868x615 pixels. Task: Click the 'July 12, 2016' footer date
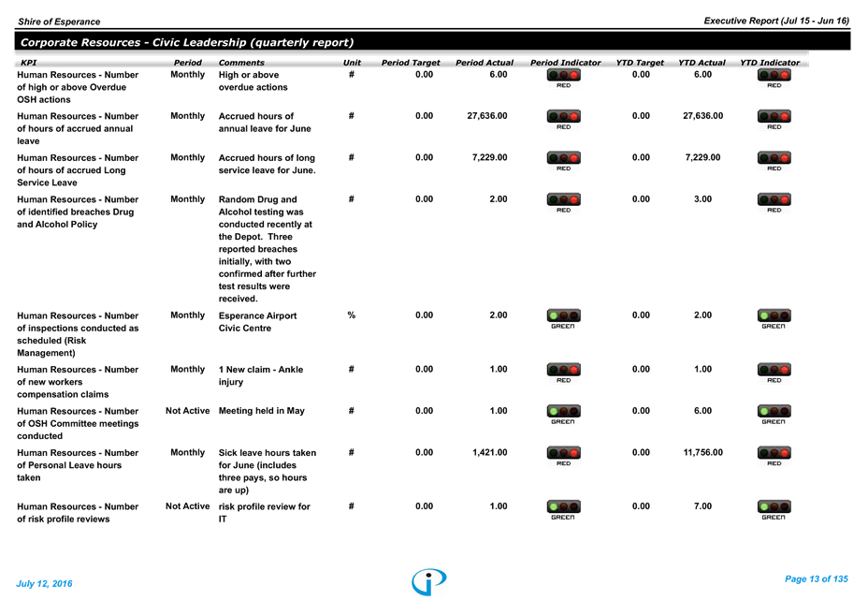(44, 583)
